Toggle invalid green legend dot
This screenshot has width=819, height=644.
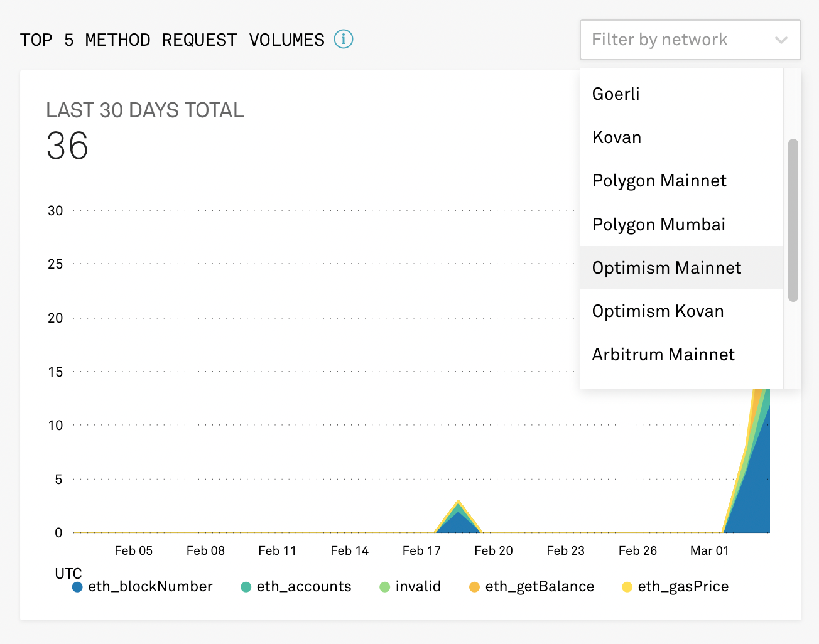[385, 587]
